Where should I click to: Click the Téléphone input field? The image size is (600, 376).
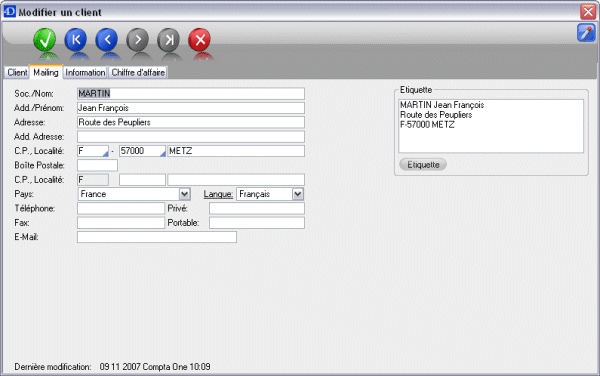pyautogui.click(x=121, y=208)
